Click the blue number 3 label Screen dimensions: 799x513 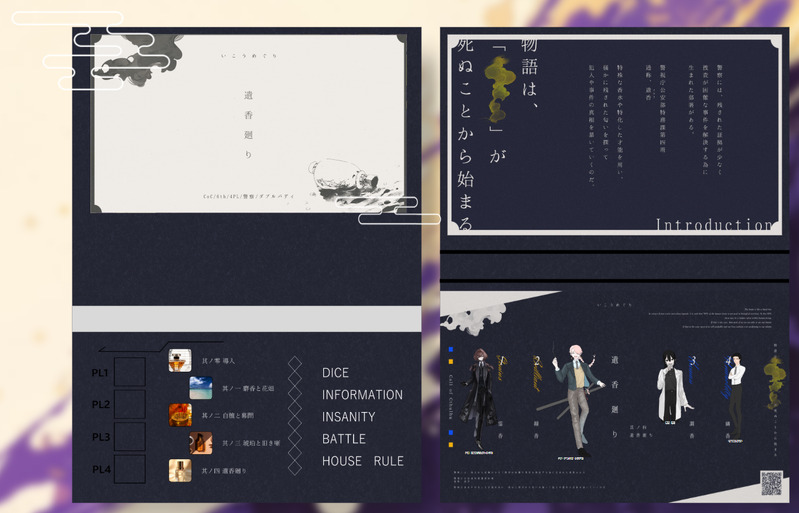click(693, 361)
